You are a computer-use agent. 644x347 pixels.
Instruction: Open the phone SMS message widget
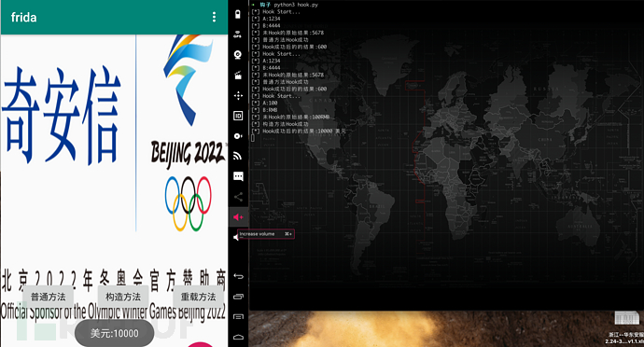click(x=238, y=176)
